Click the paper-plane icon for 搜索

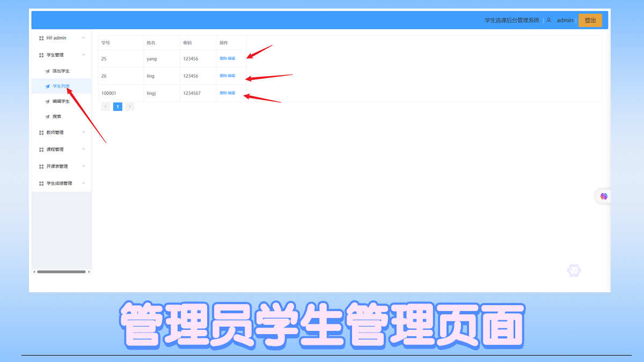pos(47,116)
